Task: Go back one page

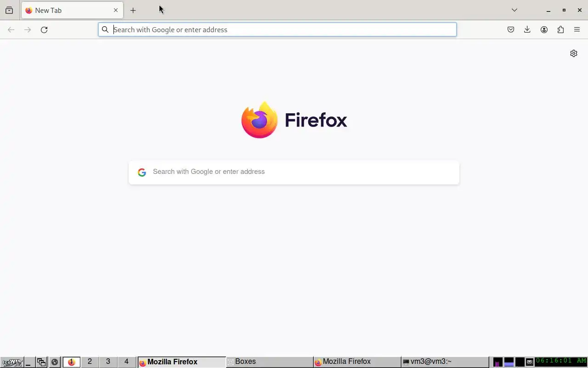Action: point(11,29)
